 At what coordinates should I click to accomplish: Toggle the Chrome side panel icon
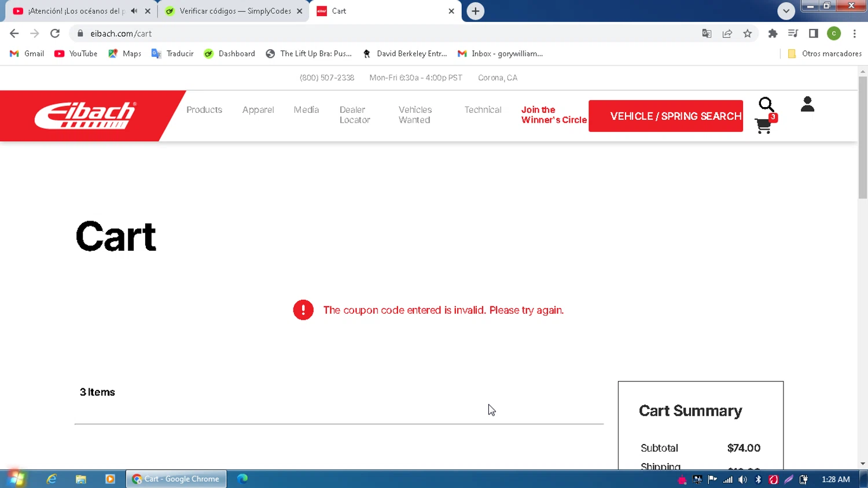pos(814,34)
